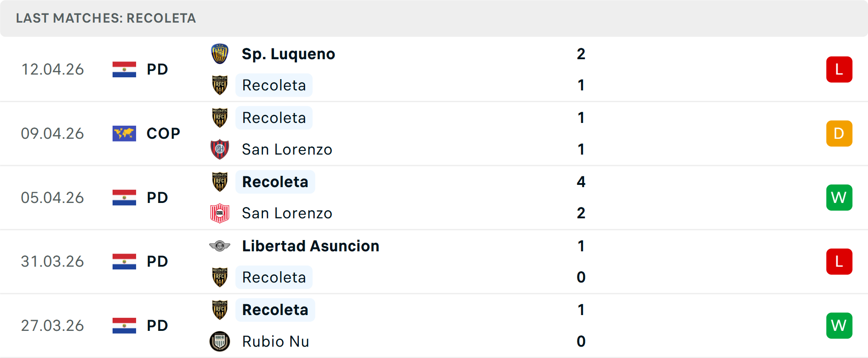868x358 pixels.
Task: Click the Last Matches: Recoleta header
Action: coord(106,18)
